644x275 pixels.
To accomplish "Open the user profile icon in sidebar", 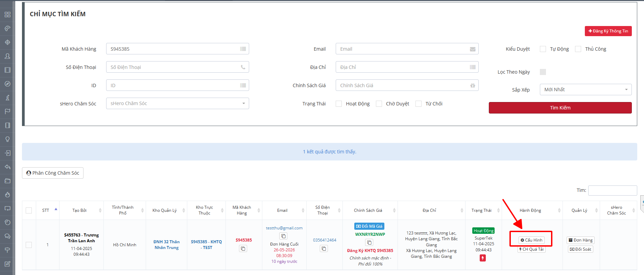I will [7, 56].
